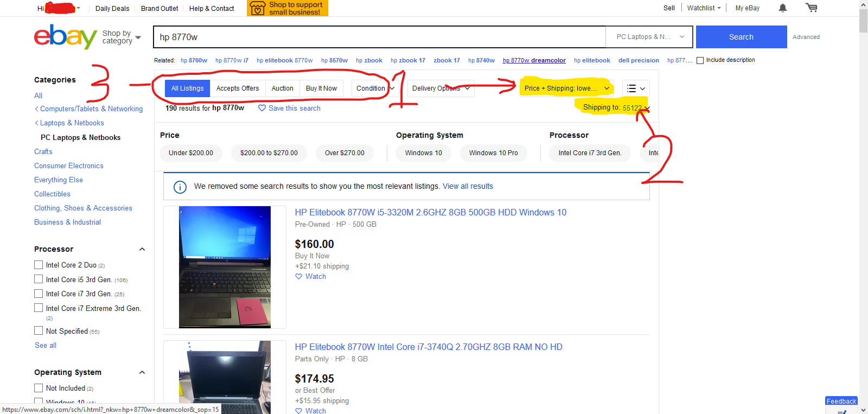Viewport: 868px width, 414px height.
Task: Click the eBay logo
Action: (x=66, y=36)
